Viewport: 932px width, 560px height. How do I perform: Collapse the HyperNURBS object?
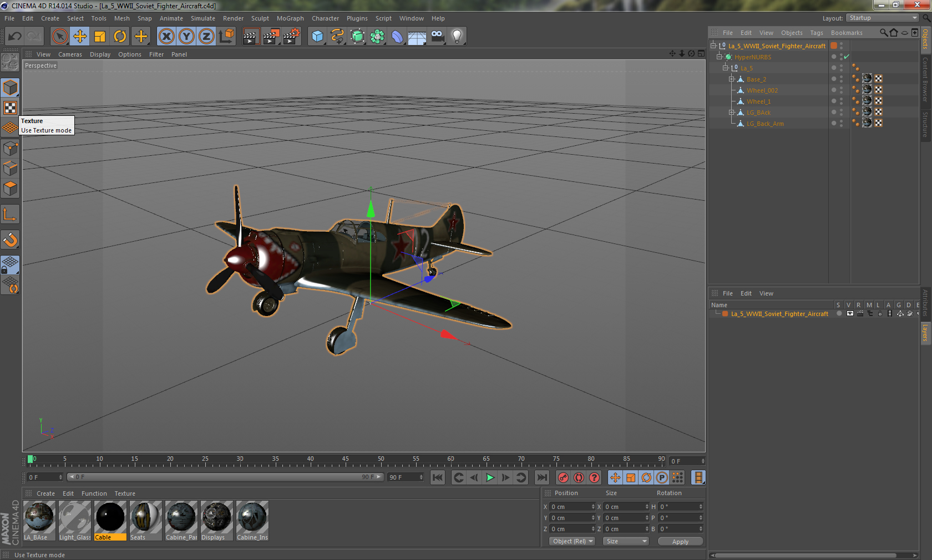(720, 57)
